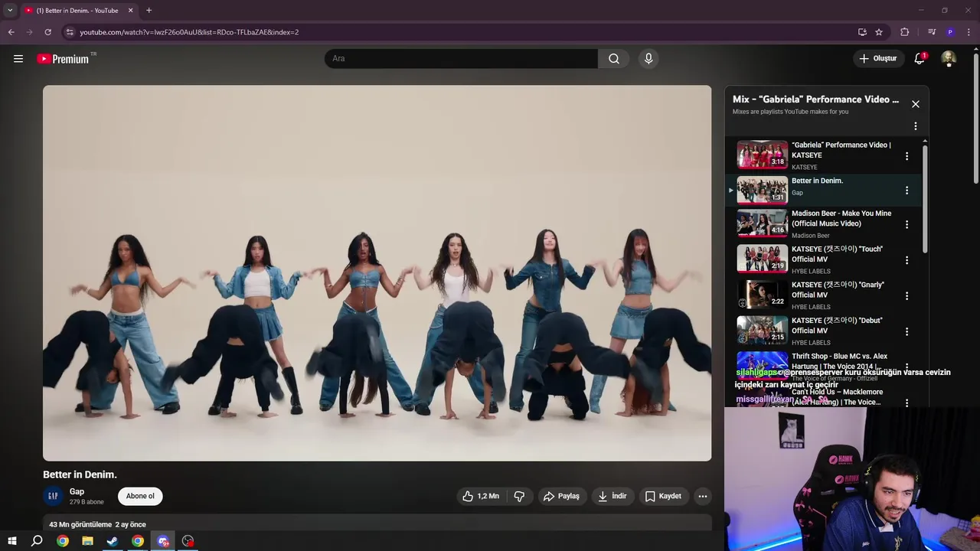Image resolution: width=980 pixels, height=551 pixels.
Task: Select KATSEYE Debut Official MV title
Action: click(x=837, y=326)
